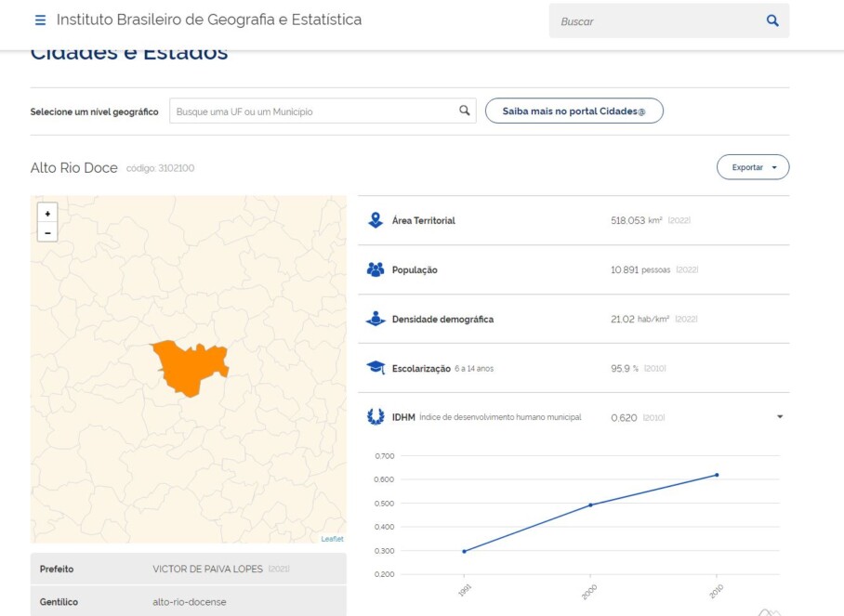
Task: Click the Área Territorial map pin icon
Action: [376, 220]
